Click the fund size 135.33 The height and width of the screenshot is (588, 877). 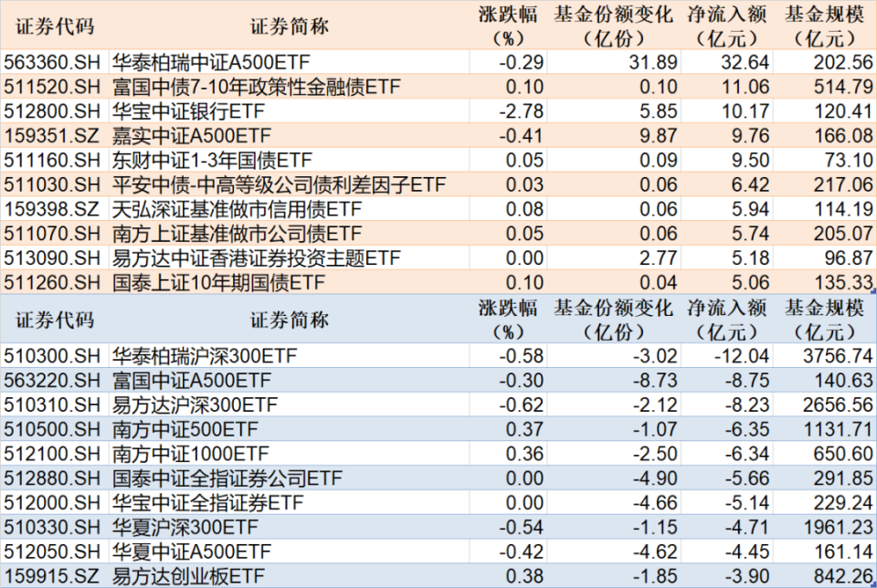click(x=843, y=283)
